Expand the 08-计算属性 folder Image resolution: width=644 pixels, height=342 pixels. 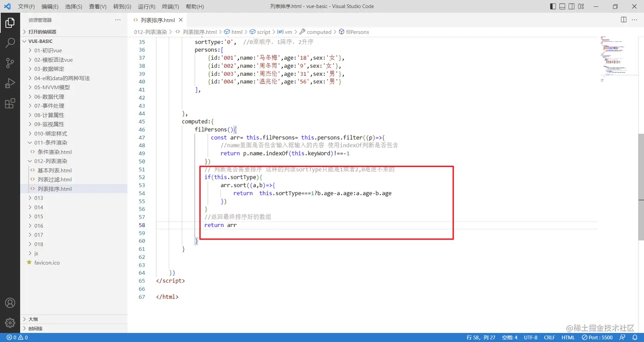pyautogui.click(x=74, y=115)
